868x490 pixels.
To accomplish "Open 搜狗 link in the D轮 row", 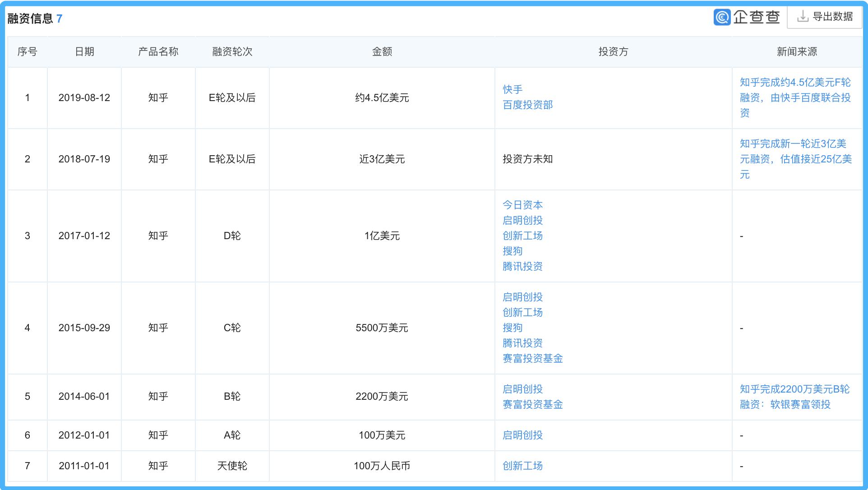I will (x=512, y=251).
